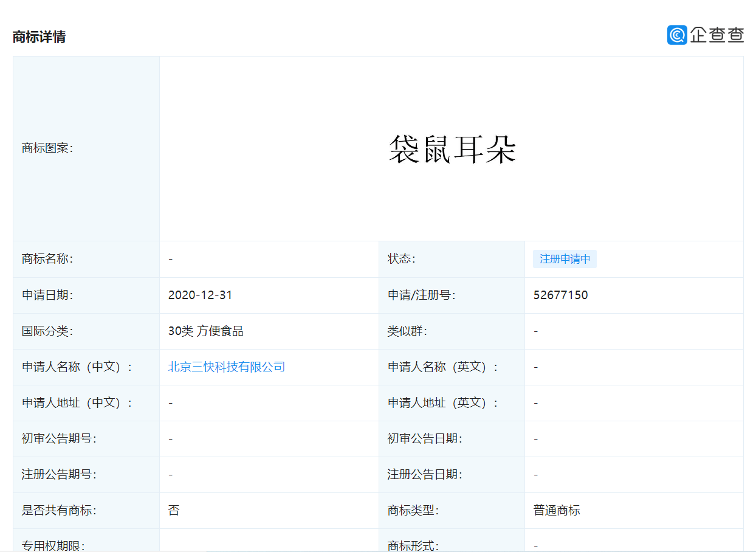The height and width of the screenshot is (552, 756).
Task: Click the 注册公告期号 label
Action: click(59, 475)
